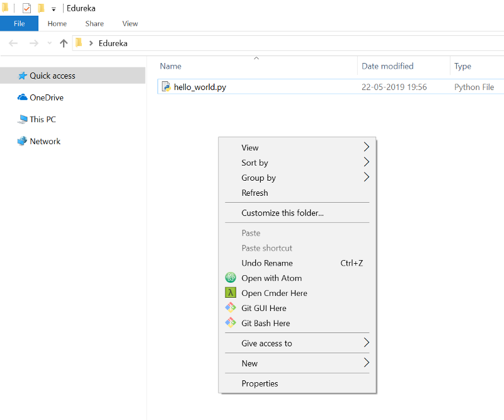Image resolution: width=504 pixels, height=420 pixels.
Task: Select Customize this folder option
Action: click(x=282, y=213)
